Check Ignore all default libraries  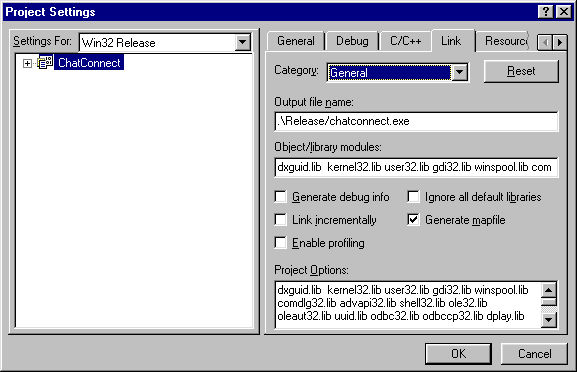(x=413, y=197)
